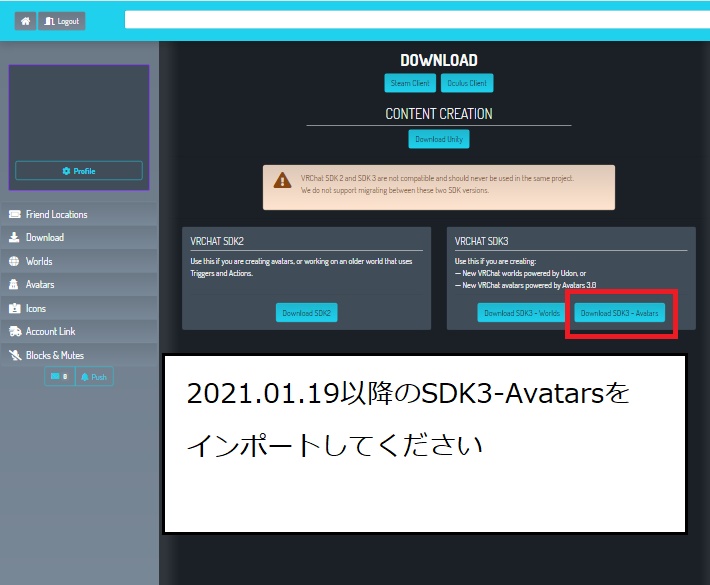Click the profile picture thumbnail area

(x=79, y=112)
